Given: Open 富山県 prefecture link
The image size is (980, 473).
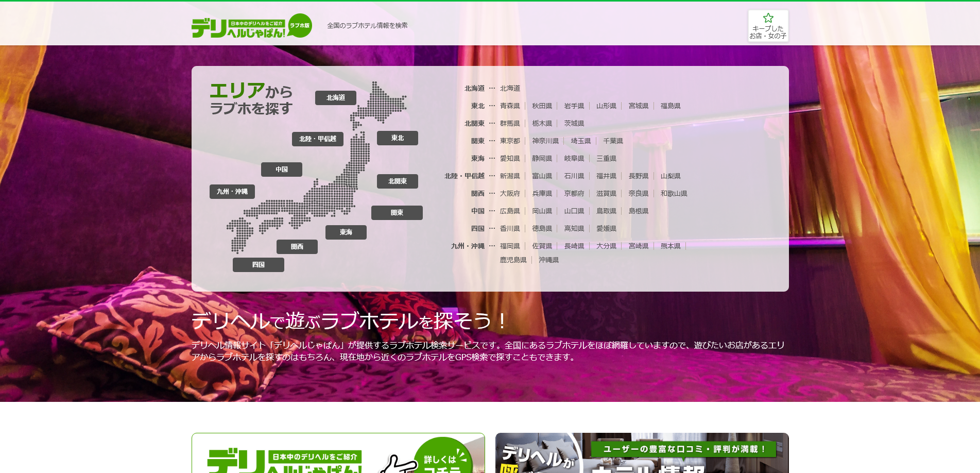Looking at the screenshot, I should click(542, 176).
